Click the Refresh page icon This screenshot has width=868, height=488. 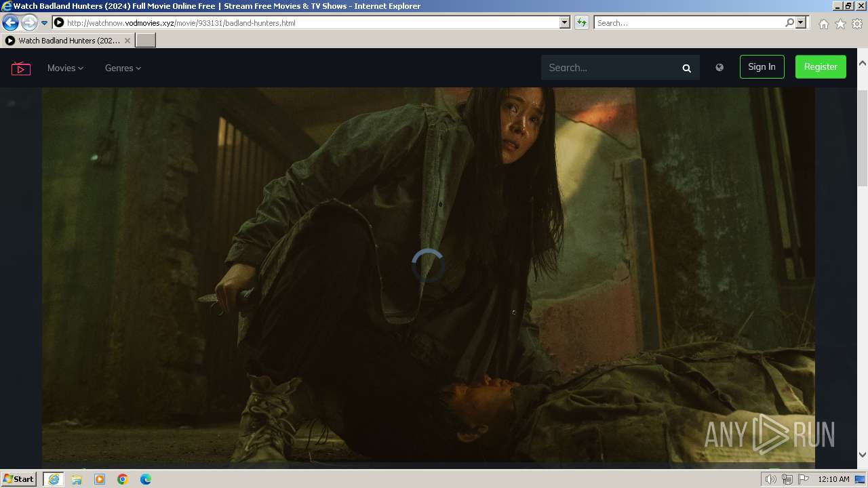[x=582, y=22]
